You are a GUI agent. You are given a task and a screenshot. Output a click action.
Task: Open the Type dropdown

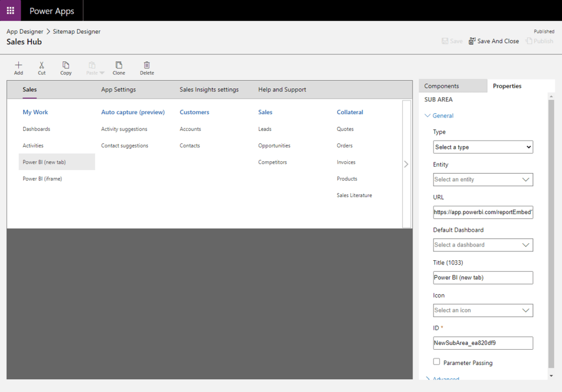482,147
